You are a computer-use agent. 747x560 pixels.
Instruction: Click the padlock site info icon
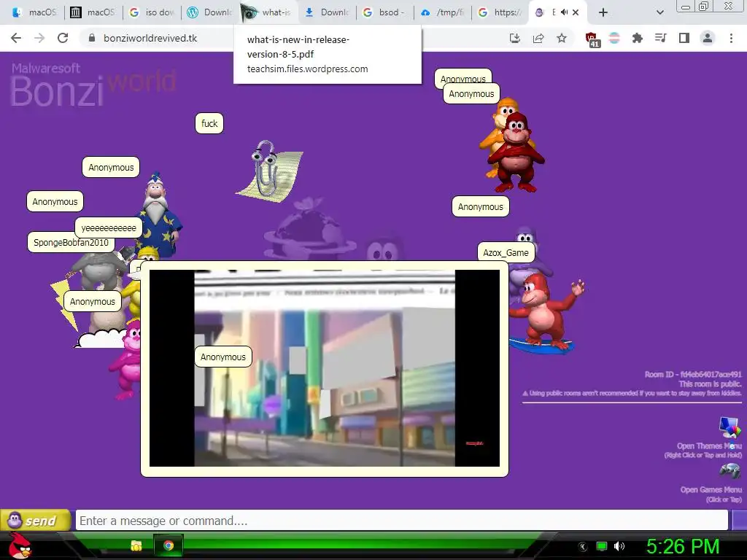coord(91,38)
